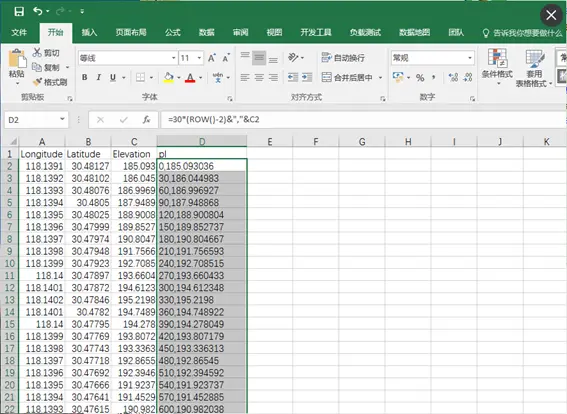This screenshot has height=414, width=567.
Task: Click the Insert Function fx icon
Action: (x=146, y=120)
